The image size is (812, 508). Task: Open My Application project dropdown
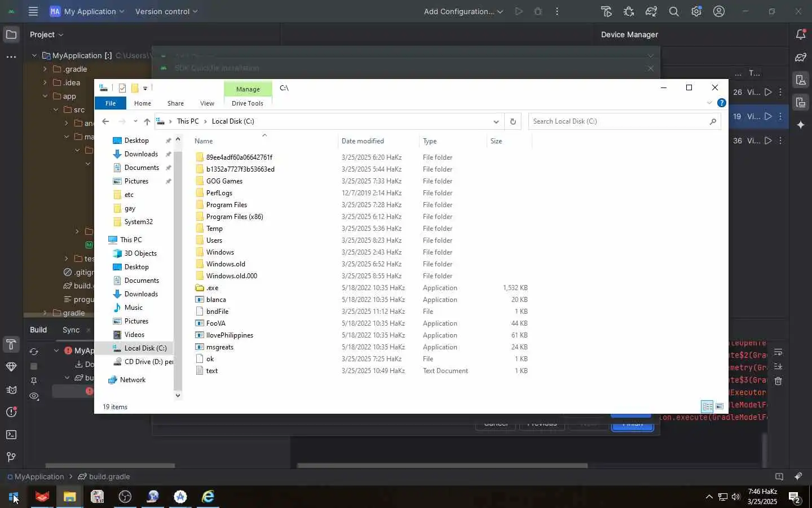pos(87,11)
